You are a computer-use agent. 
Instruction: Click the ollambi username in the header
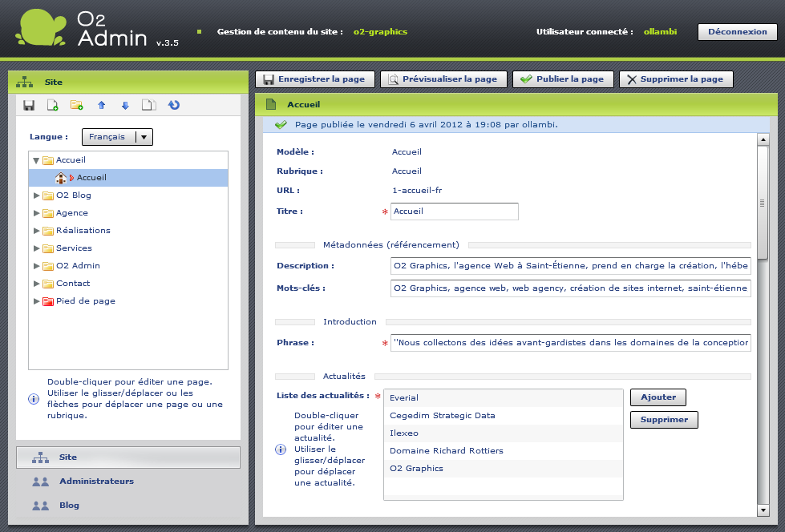pos(661,31)
